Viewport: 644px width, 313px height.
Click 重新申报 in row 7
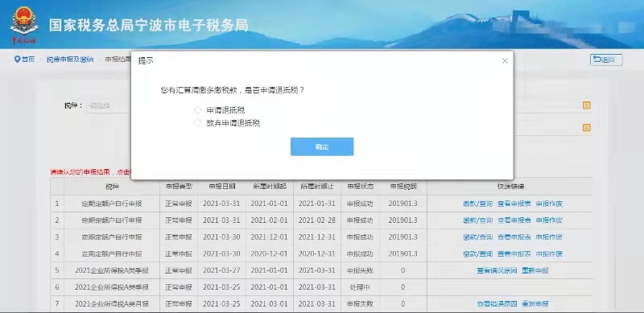pyautogui.click(x=535, y=304)
